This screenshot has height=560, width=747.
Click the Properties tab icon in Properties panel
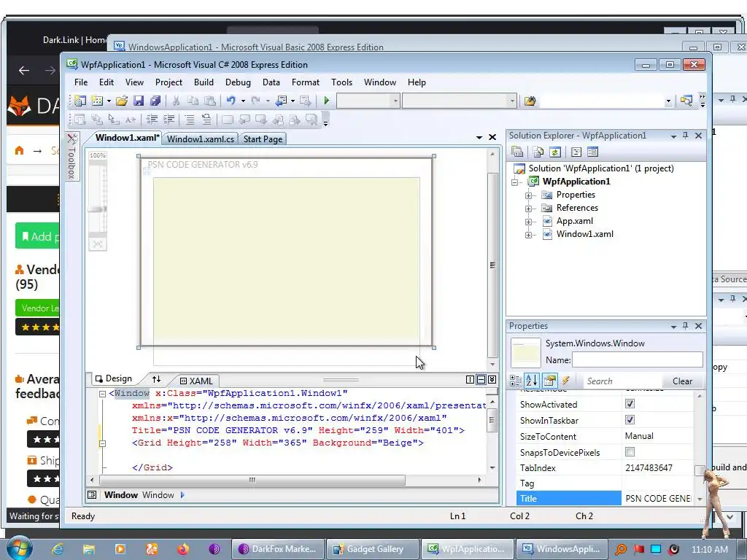[549, 381]
